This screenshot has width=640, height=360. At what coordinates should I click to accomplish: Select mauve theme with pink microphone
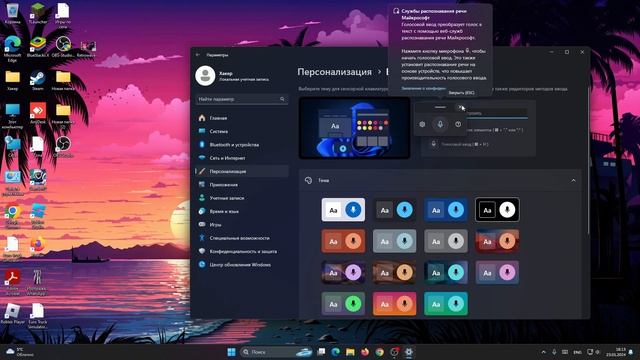click(497, 272)
